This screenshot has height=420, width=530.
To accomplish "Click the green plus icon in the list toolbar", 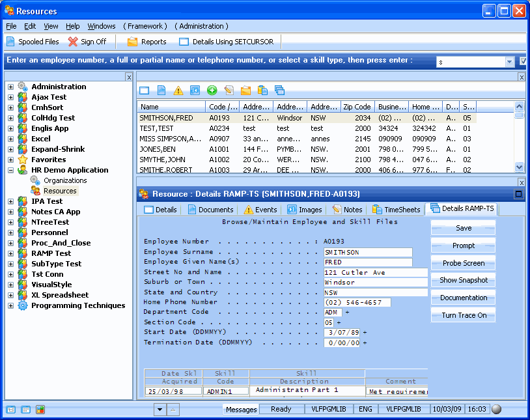I will [212, 91].
